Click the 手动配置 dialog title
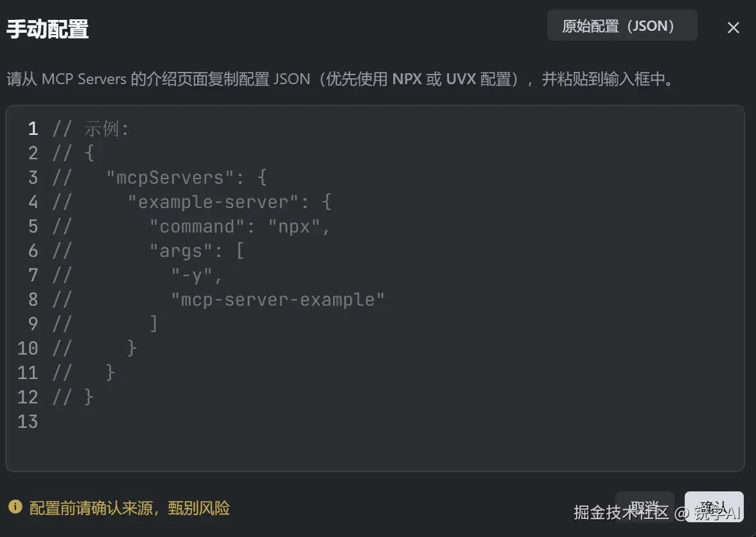The height and width of the screenshot is (537, 756). pyautogui.click(x=48, y=29)
